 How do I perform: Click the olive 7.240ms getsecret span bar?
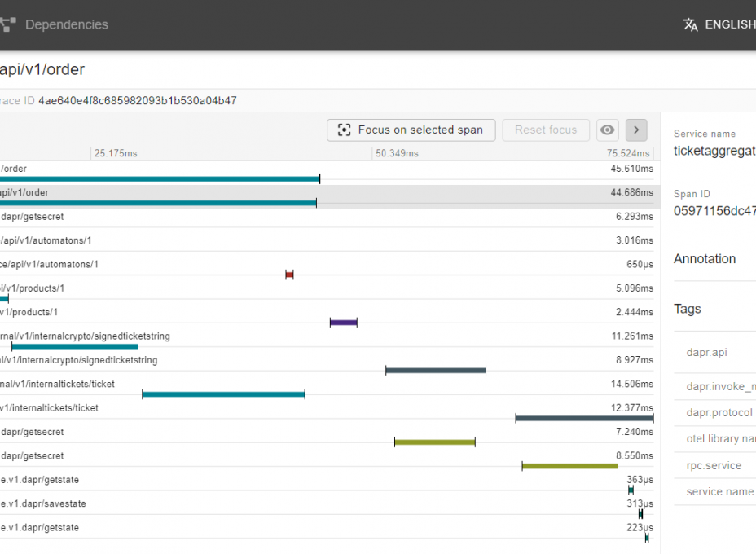point(434,442)
